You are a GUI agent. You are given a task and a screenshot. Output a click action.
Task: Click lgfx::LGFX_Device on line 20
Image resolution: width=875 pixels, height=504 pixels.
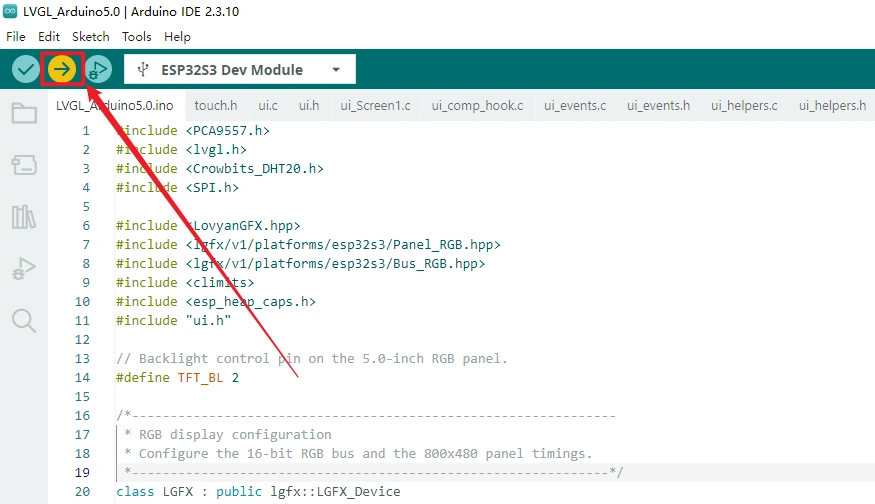(x=335, y=492)
